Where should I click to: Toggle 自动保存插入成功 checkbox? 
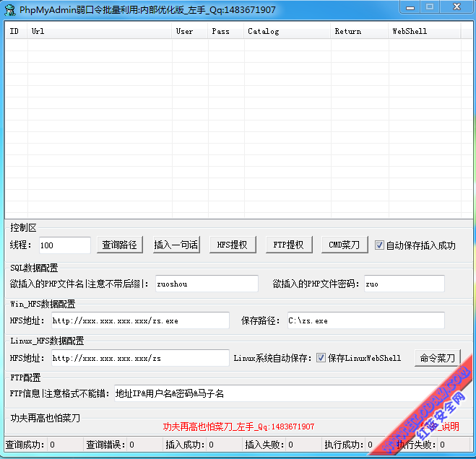coord(379,245)
